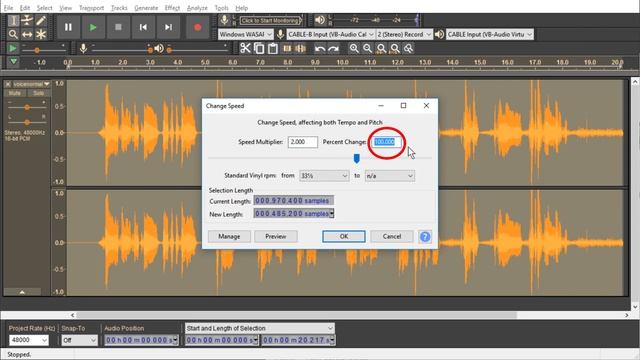Click OK in Change Speed dialog
Screen dimensions: 640x360
pyautogui.click(x=344, y=236)
